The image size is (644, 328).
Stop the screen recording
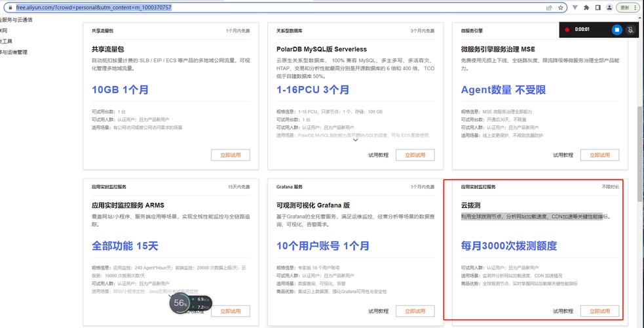616,30
